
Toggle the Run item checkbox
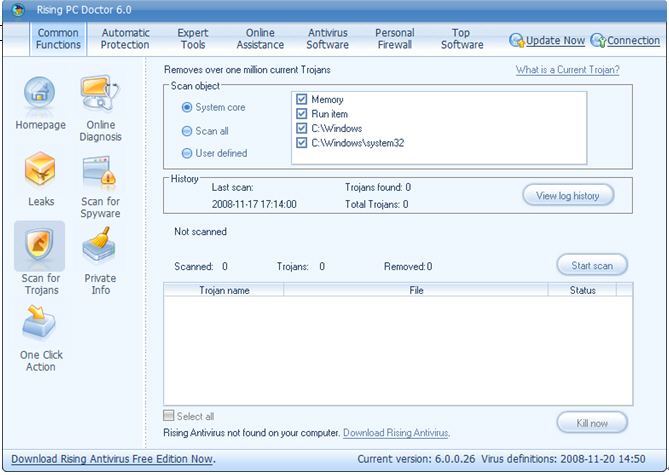point(301,114)
